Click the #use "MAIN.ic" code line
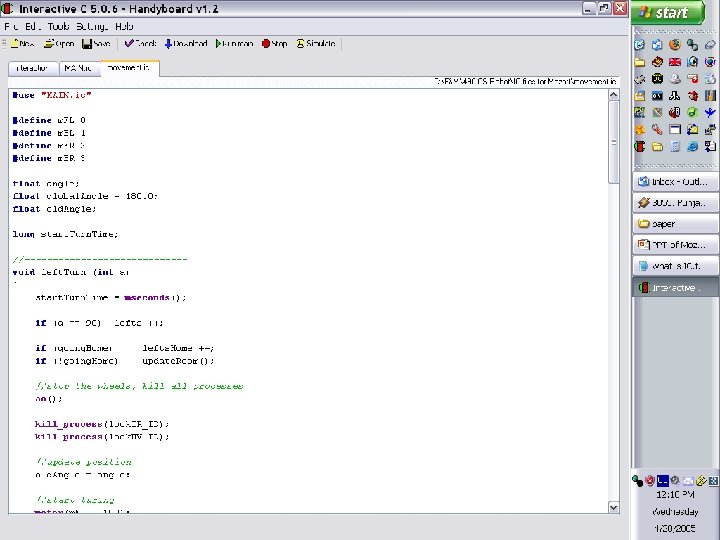The height and width of the screenshot is (540, 720). [52, 95]
